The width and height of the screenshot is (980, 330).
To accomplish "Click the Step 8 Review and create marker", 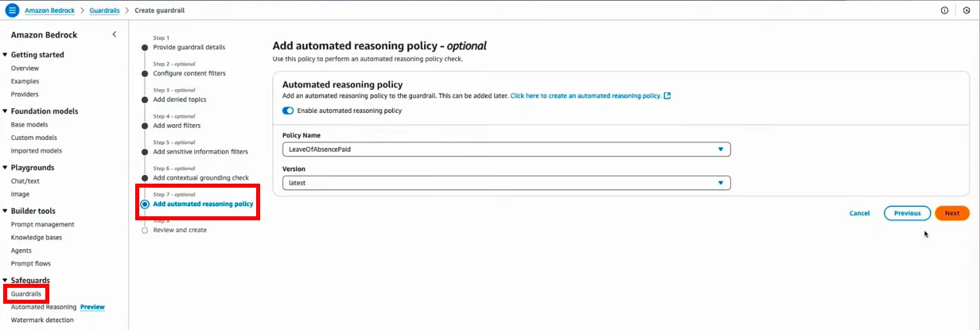I will click(145, 230).
